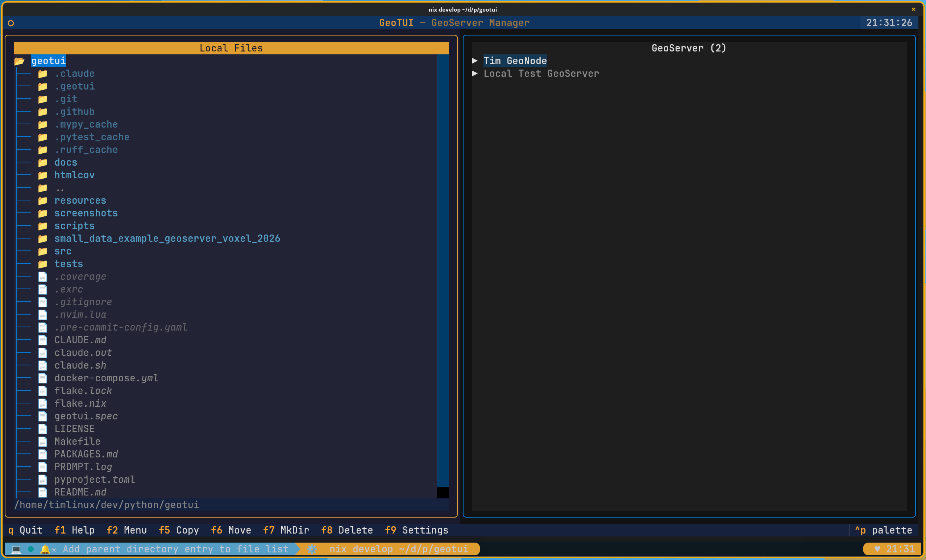Open f9 Settings from the footer
Screen dimensions: 926x560
pyautogui.click(x=416, y=530)
